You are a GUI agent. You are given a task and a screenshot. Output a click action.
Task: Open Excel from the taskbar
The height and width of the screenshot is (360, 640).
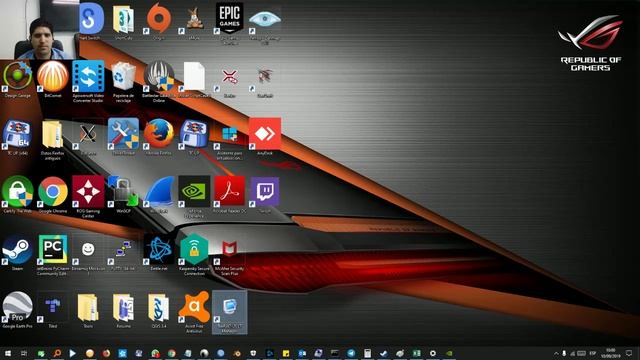pyautogui.click(x=416, y=353)
